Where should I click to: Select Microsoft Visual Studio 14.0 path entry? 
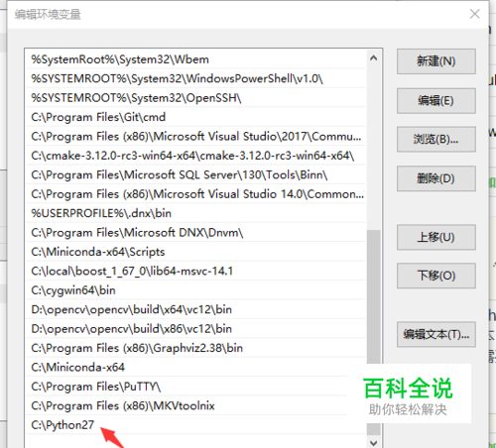[195, 194]
